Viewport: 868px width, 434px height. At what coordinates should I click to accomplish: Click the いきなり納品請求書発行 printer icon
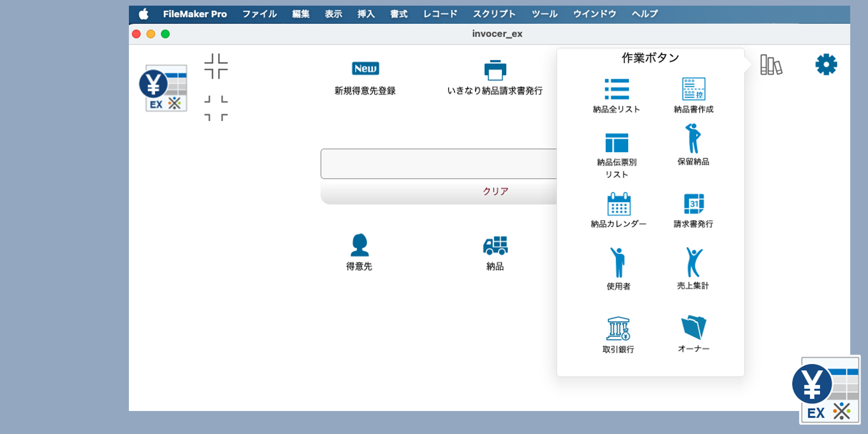click(x=495, y=70)
